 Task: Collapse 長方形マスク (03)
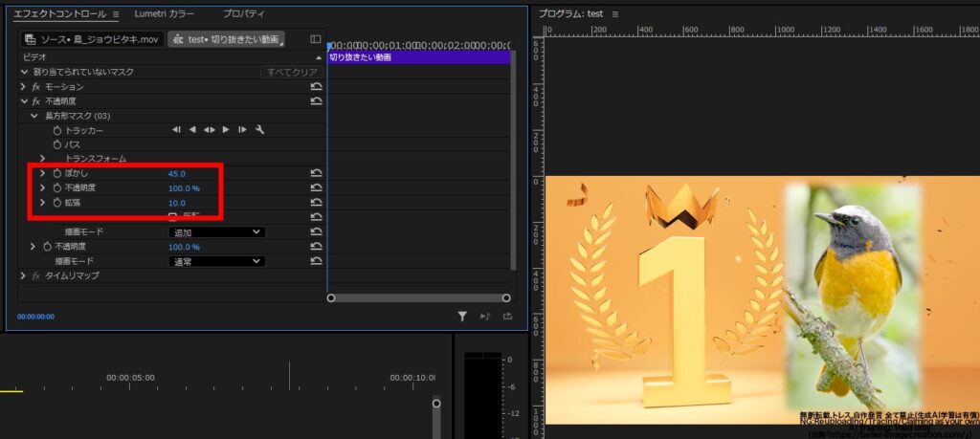(x=34, y=116)
